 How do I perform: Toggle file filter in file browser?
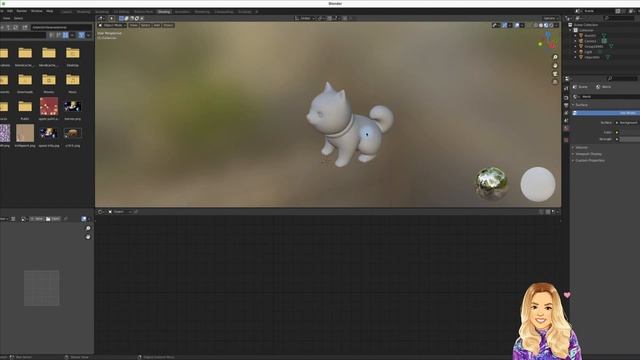tap(81, 36)
